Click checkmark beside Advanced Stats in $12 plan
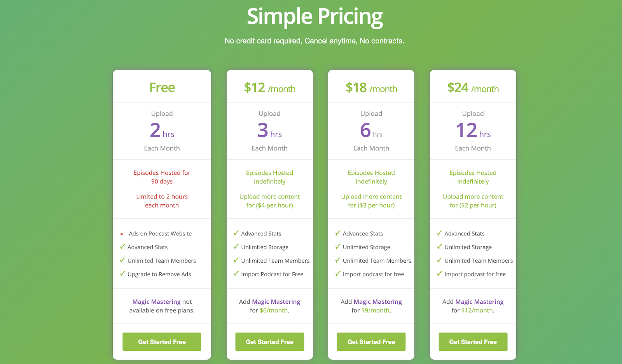 point(236,233)
